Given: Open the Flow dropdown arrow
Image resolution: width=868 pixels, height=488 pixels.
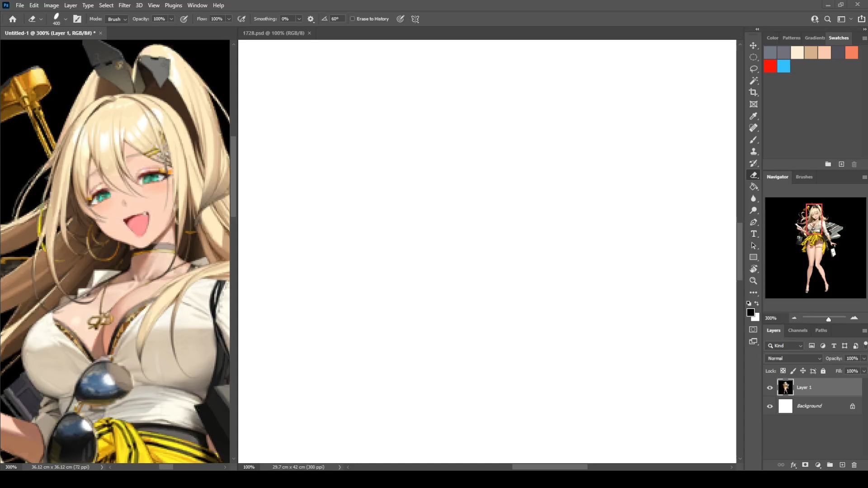Looking at the screenshot, I should (x=229, y=19).
